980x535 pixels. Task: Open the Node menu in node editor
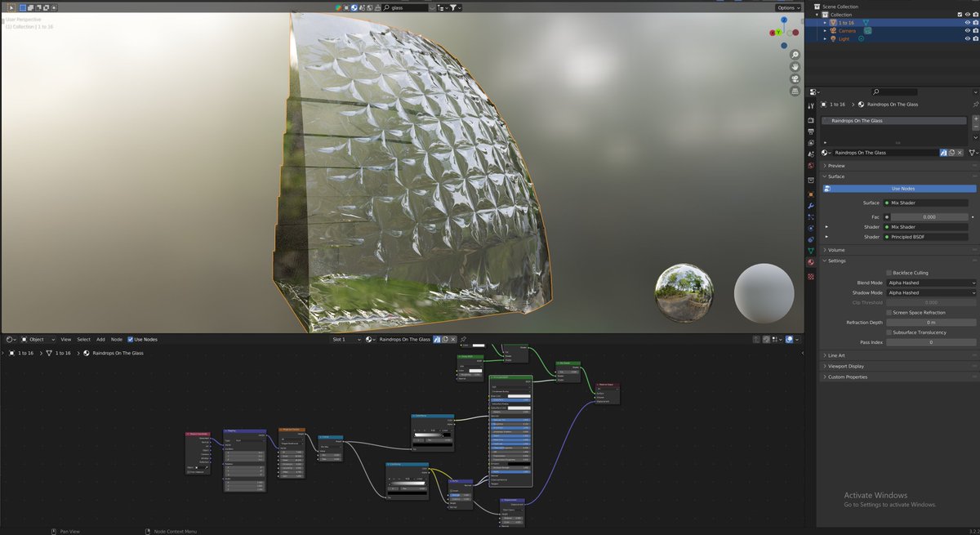pyautogui.click(x=117, y=339)
